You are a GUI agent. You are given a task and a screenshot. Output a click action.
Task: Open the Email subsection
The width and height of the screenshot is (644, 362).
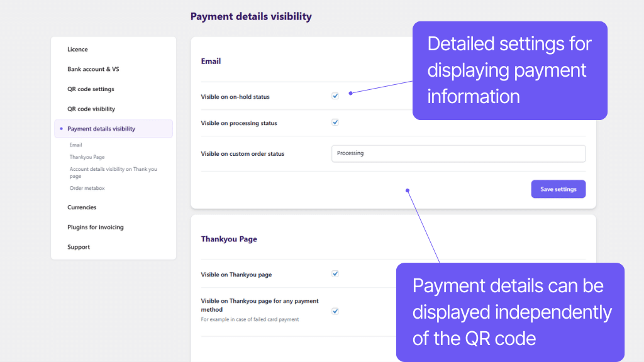pos(75,145)
